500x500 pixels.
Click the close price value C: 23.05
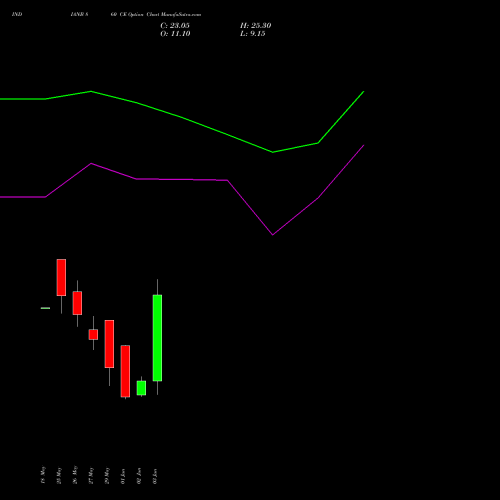pos(175,26)
